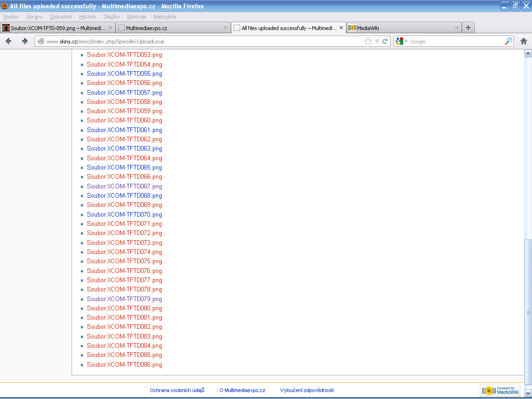Viewport: 532px width, 399px height.
Task: Click the search magnifier icon in the Google box
Action: 508,41
